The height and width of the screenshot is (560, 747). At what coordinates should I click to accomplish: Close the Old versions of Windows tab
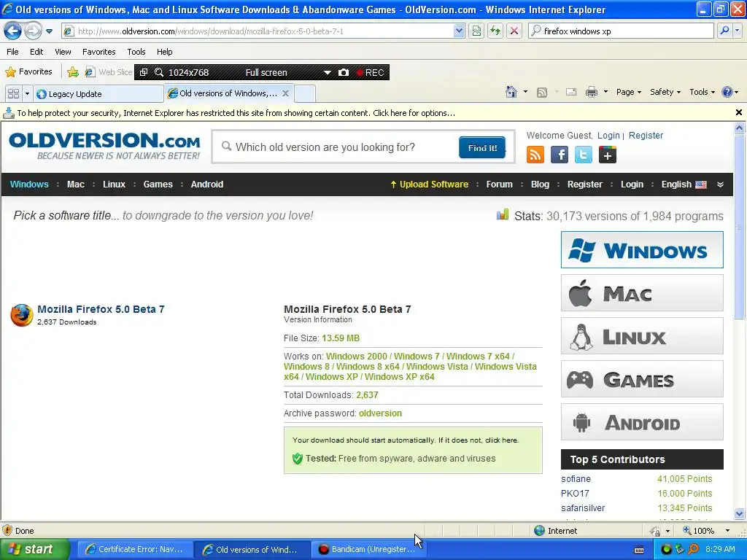point(285,93)
